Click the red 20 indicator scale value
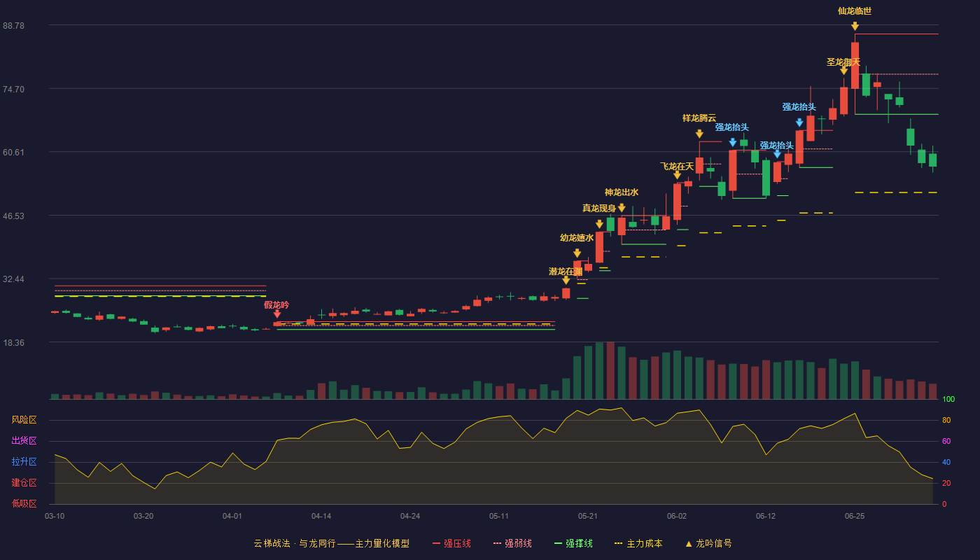The width and height of the screenshot is (980, 560). click(x=946, y=483)
